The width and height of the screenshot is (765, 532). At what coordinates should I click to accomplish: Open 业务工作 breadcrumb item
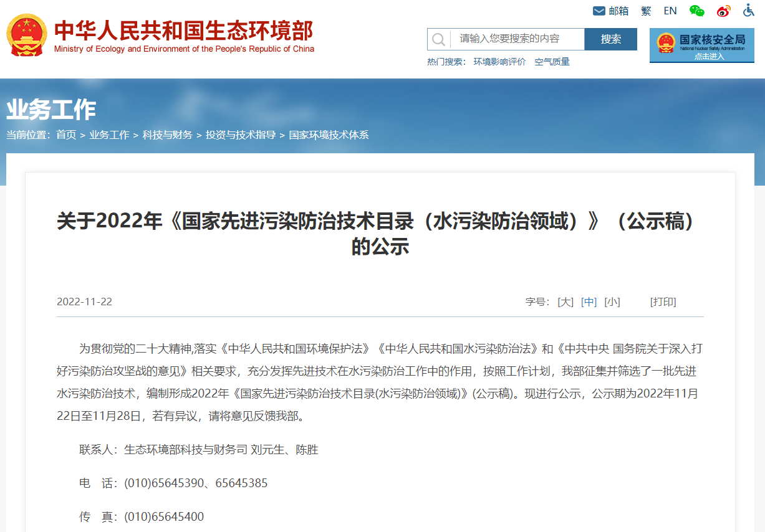point(109,135)
